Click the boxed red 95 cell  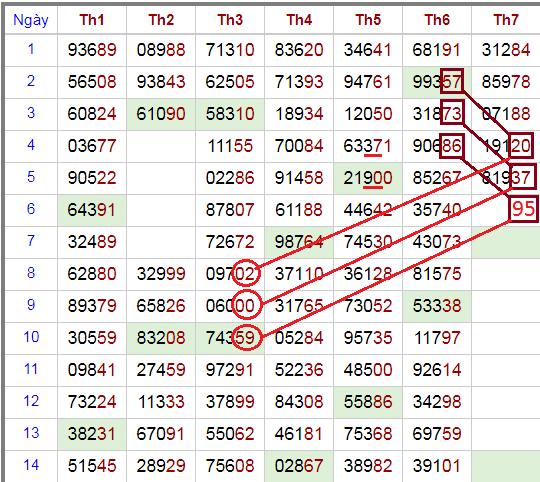pyautogui.click(x=523, y=209)
